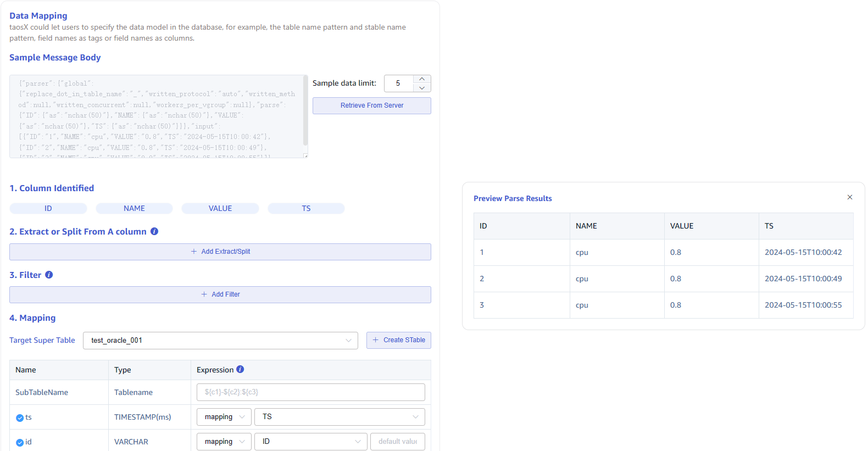868x451 pixels.
Task: Select the VALUE identified column tag
Action: [220, 208]
